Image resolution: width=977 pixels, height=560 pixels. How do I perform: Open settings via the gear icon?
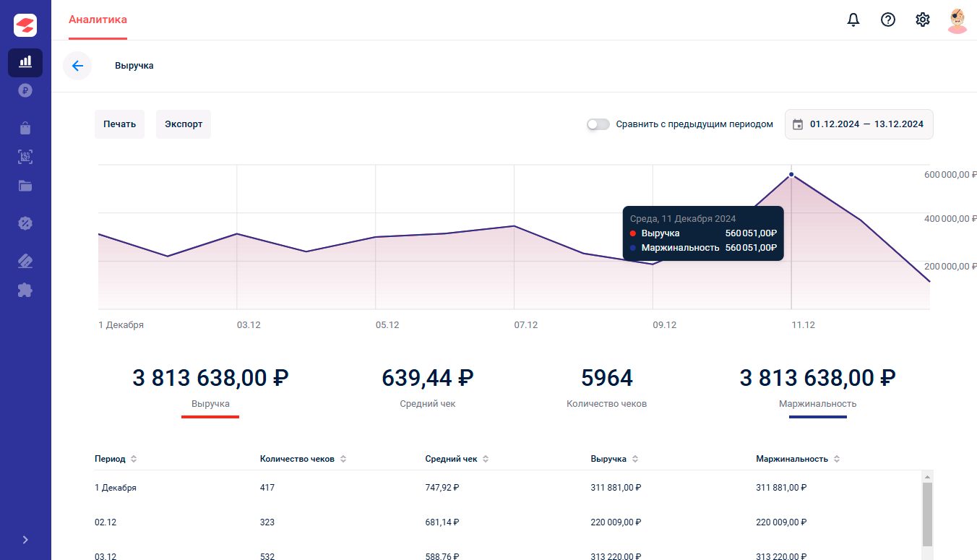923,20
